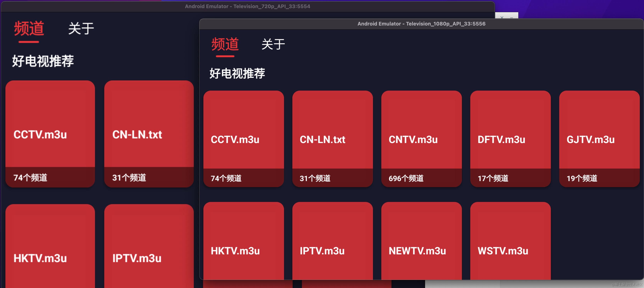Switch to 关于 tab in 720p emulator
The width and height of the screenshot is (644, 288).
pos(81,29)
